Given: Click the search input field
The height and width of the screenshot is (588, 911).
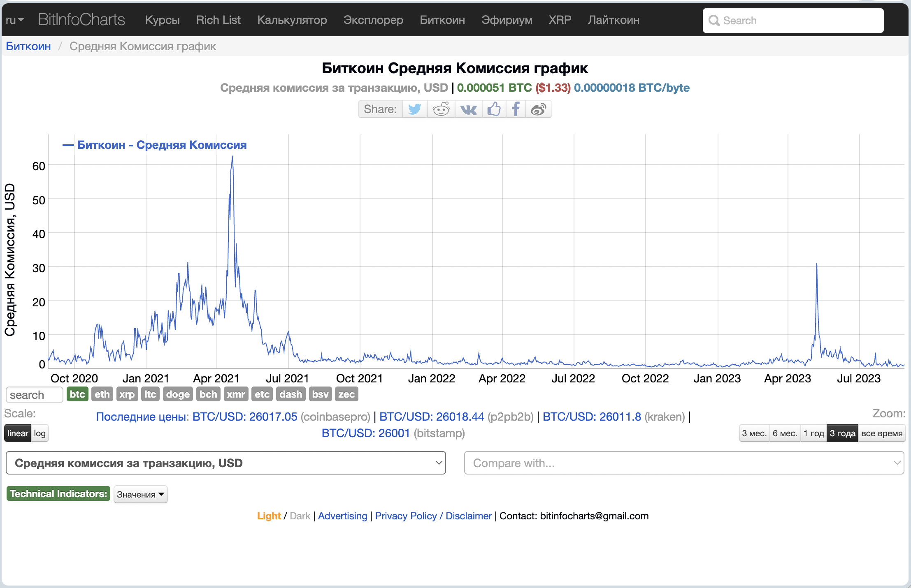Looking at the screenshot, I should (x=794, y=20).
